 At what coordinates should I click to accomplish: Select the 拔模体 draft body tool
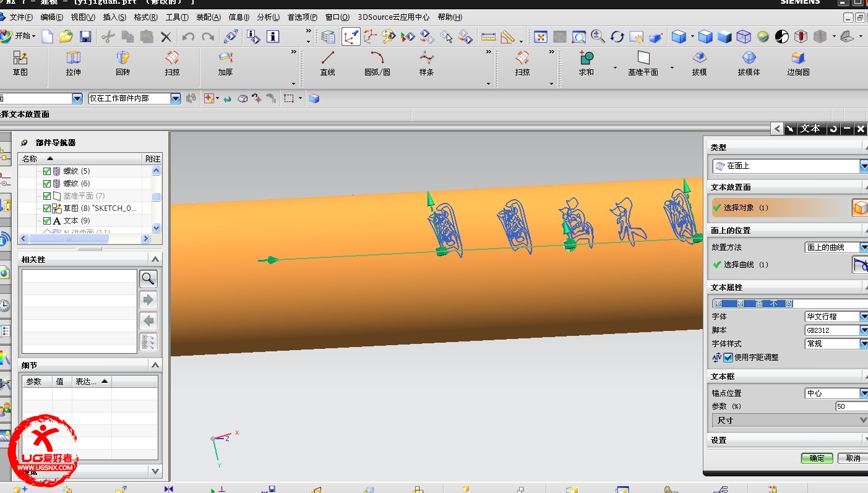coord(749,64)
